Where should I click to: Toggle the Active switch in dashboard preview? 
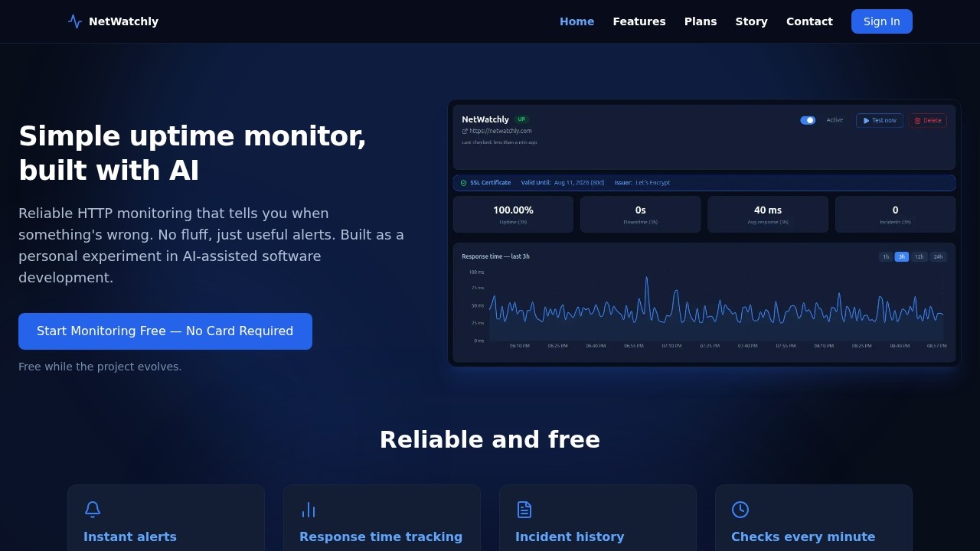(x=808, y=120)
